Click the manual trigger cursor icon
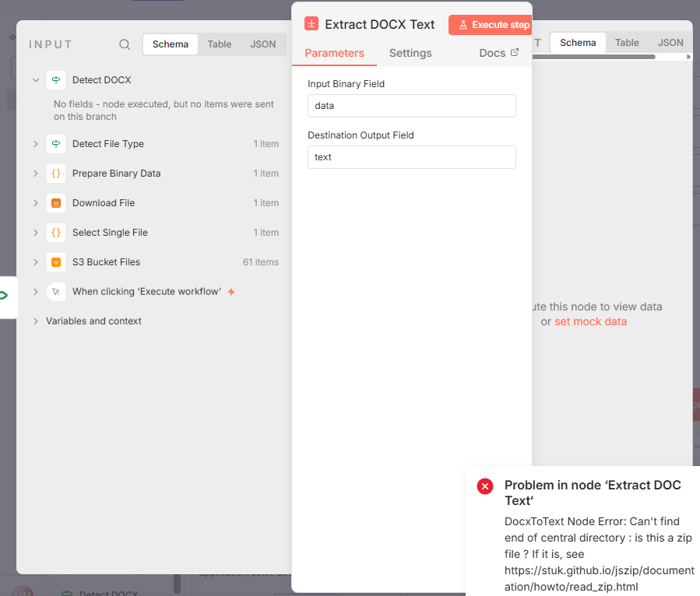 [x=56, y=292]
